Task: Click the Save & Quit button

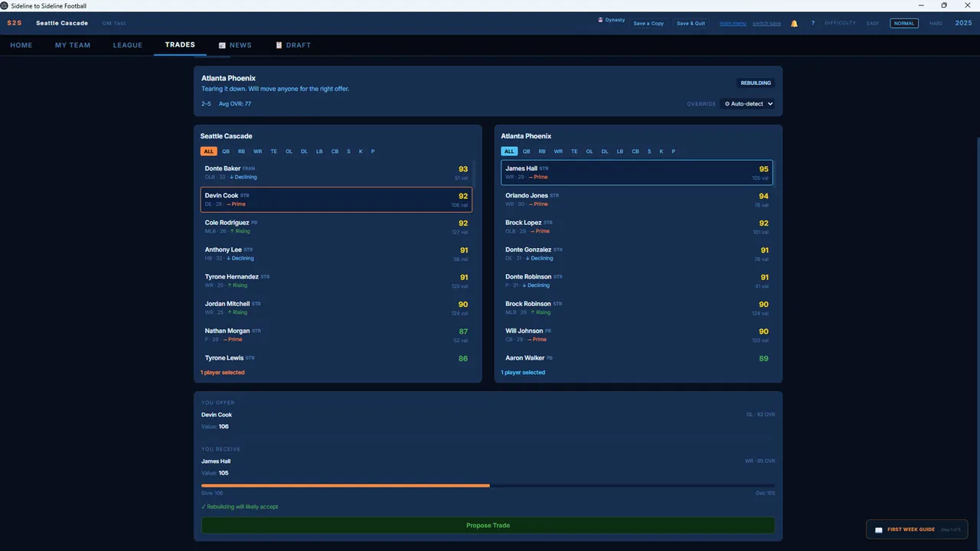Action: pyautogui.click(x=691, y=24)
